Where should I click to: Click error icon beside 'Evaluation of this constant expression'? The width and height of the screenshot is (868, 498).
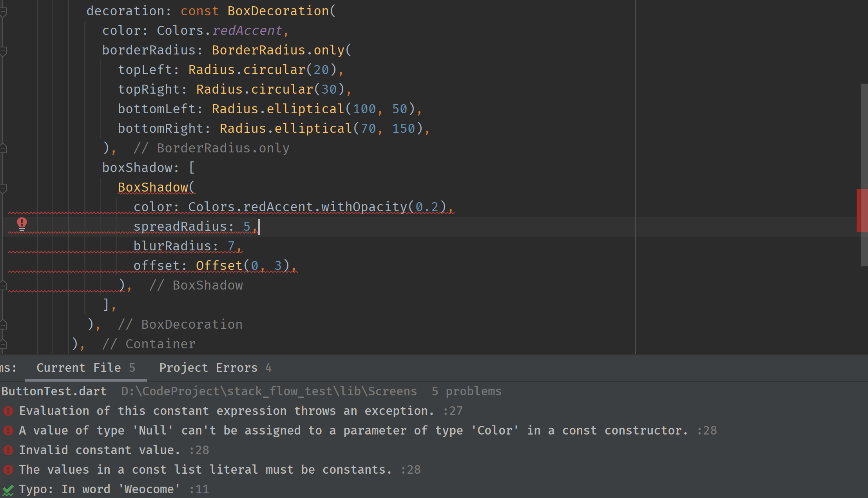coord(8,411)
